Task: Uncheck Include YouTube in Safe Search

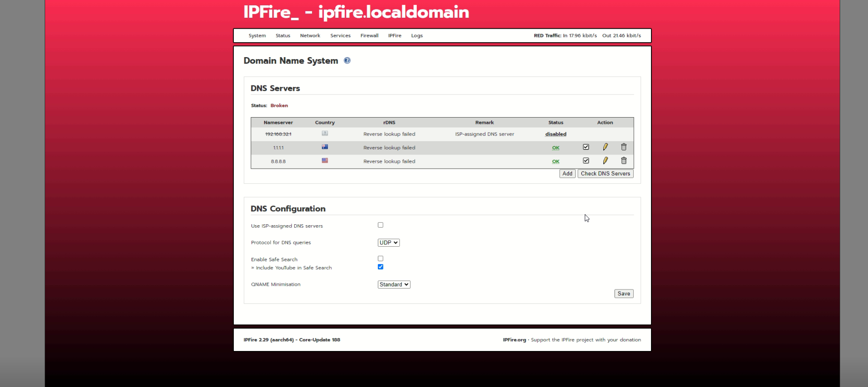Action: (x=381, y=266)
